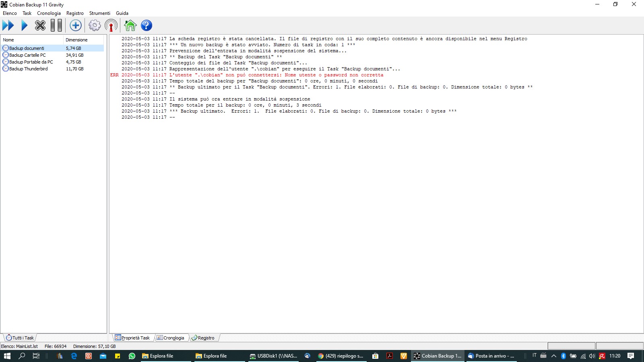Open options using the gear icon

(95, 26)
